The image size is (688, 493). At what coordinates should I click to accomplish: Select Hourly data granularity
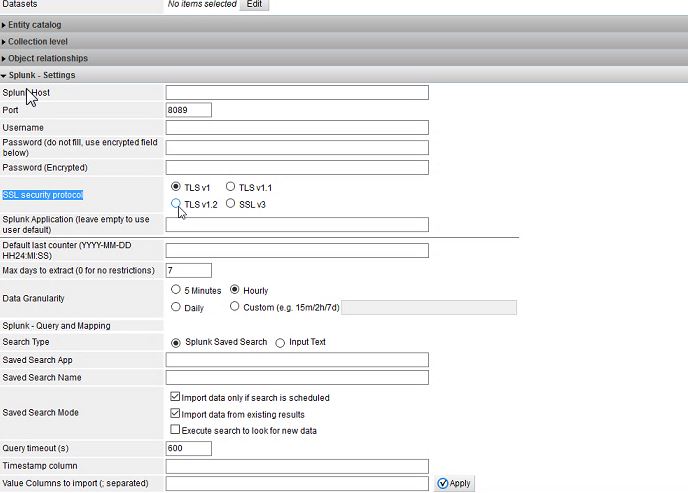tap(235, 289)
